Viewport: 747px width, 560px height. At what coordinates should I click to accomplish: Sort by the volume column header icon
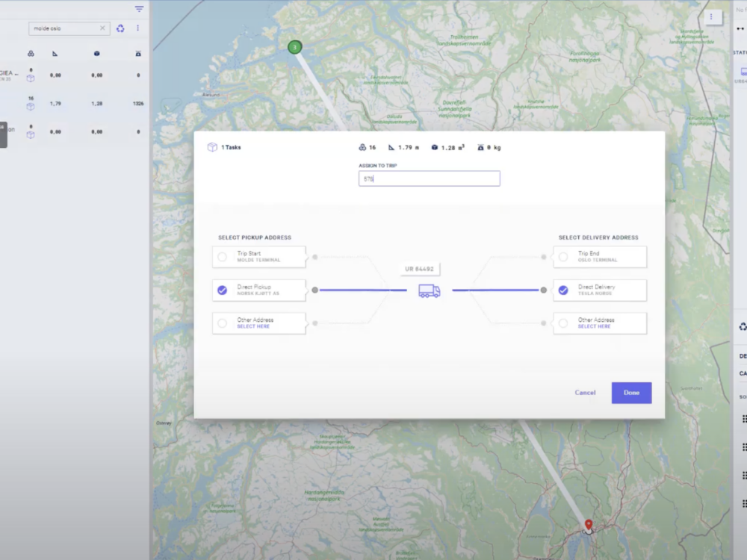click(96, 54)
